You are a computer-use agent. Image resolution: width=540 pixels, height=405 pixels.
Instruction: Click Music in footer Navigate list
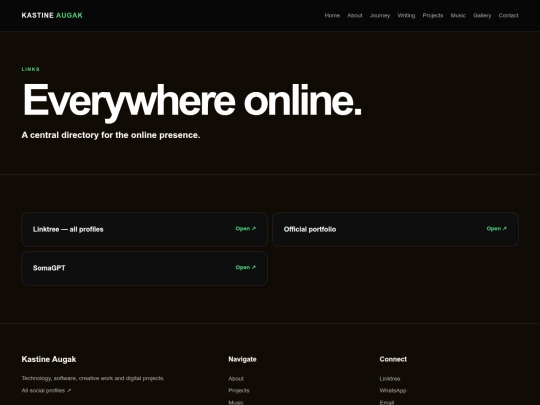(236, 402)
